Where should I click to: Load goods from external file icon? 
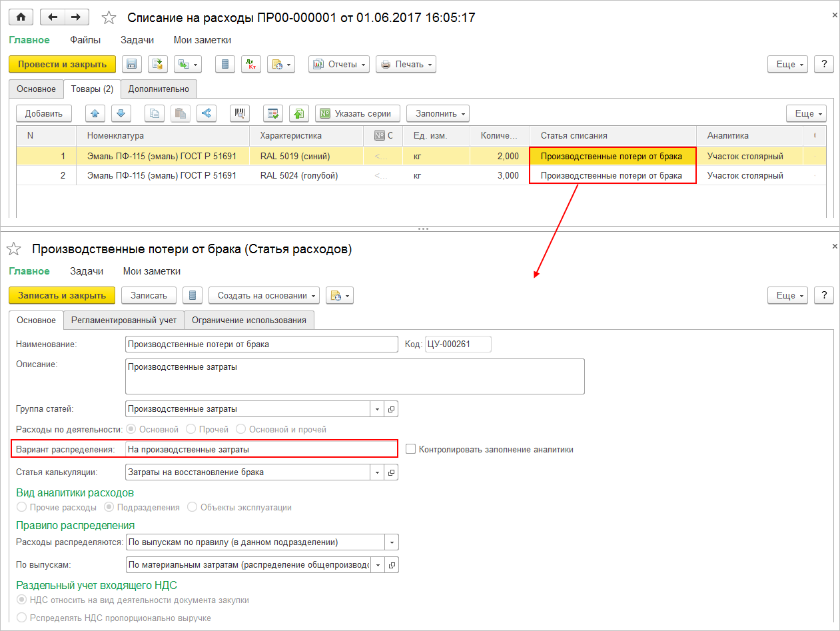pyautogui.click(x=299, y=113)
